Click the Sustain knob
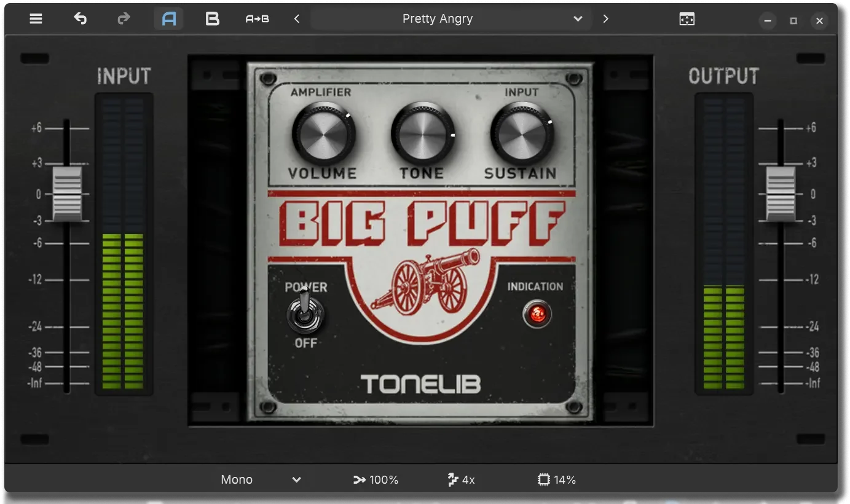Viewport: 850px width, 504px height. coord(522,133)
